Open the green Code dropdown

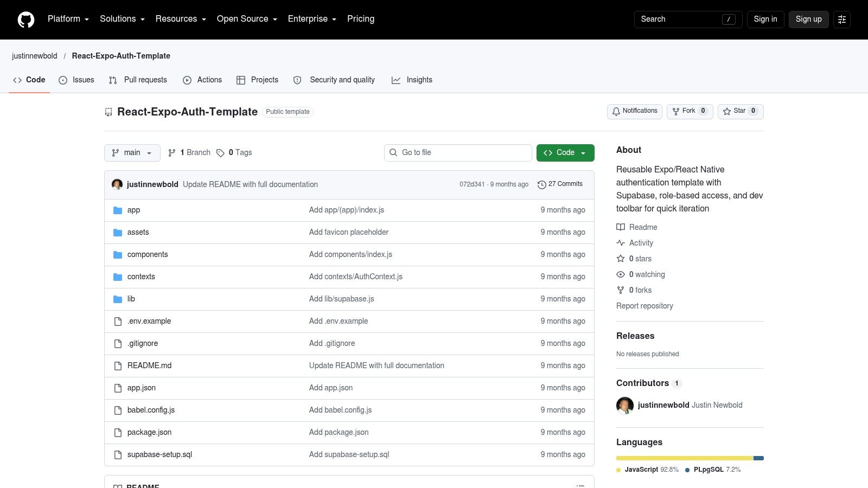[x=565, y=153]
